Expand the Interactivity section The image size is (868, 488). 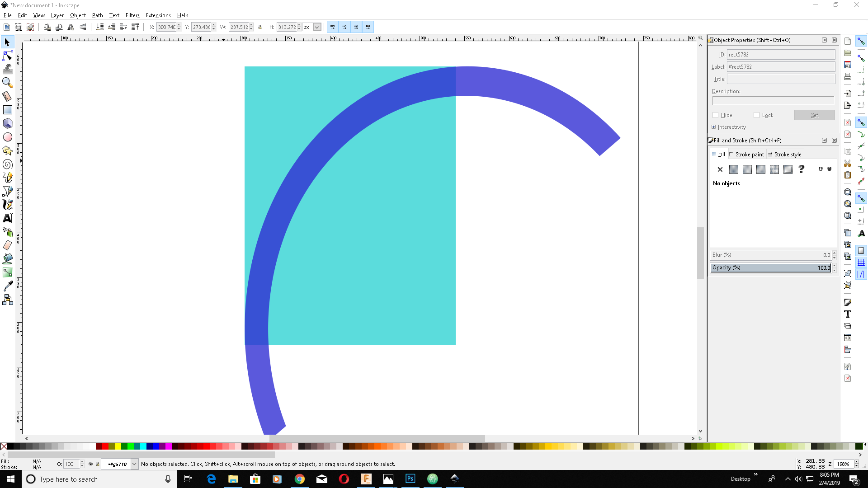pos(713,127)
